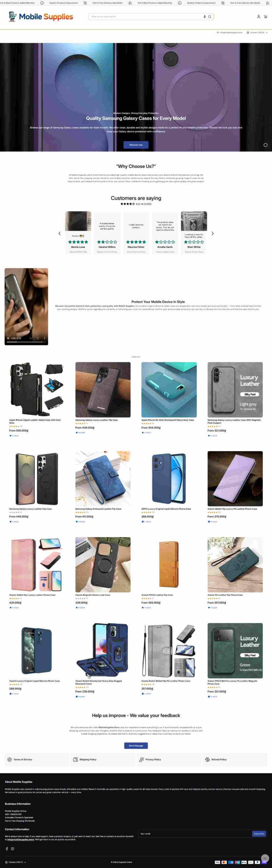Open the Instagram icon in footer
This screenshot has width=272, height=868.
pyautogui.click(x=13, y=849)
